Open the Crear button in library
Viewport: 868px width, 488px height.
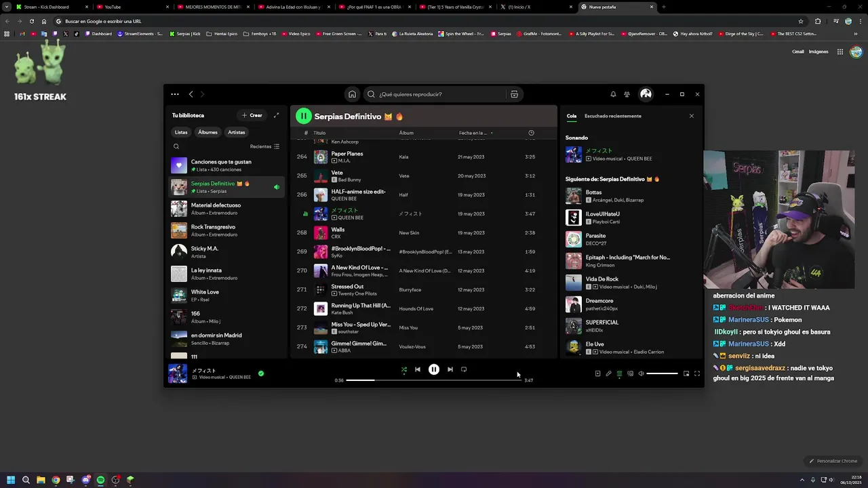tap(252, 115)
